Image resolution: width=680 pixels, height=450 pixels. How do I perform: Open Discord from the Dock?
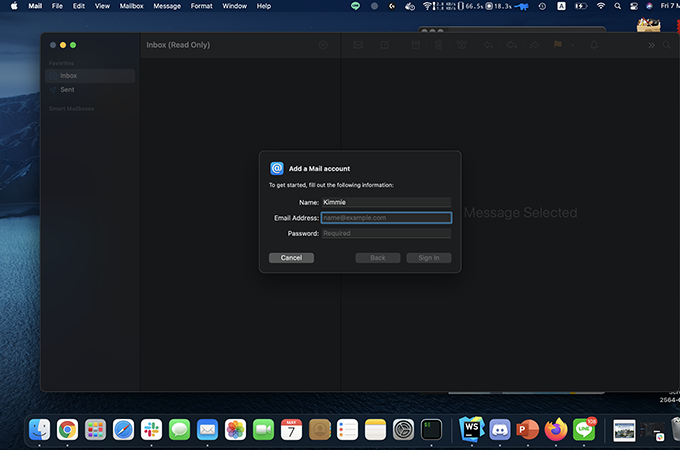(500, 430)
